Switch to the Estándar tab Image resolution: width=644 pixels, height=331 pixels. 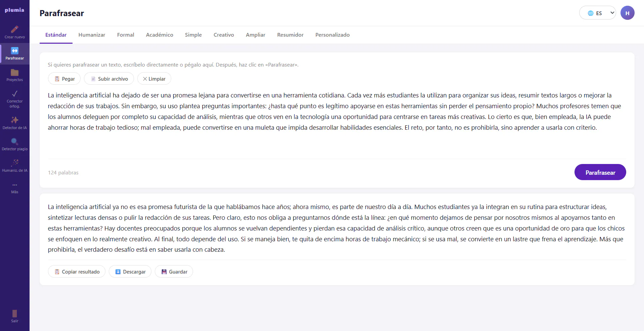(56, 35)
